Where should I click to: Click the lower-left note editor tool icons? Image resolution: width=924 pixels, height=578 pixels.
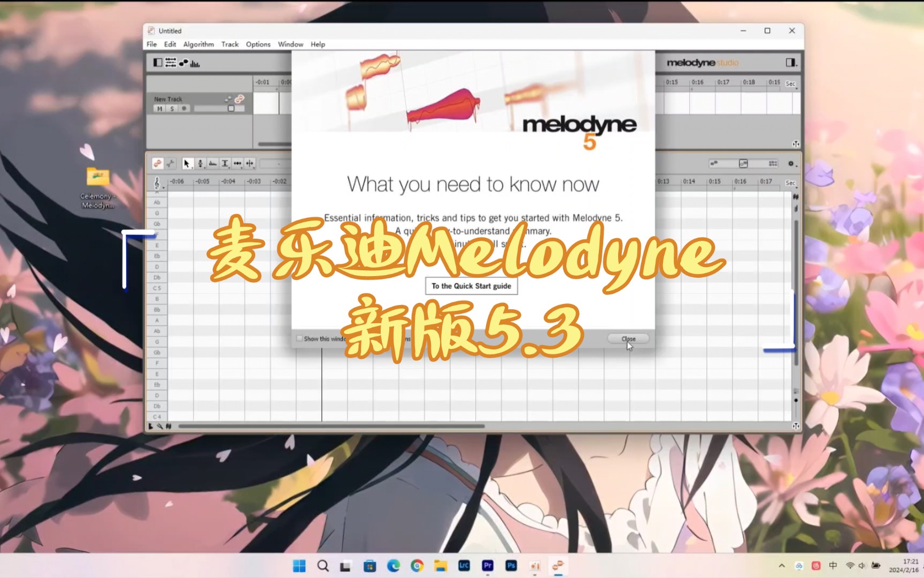click(160, 426)
